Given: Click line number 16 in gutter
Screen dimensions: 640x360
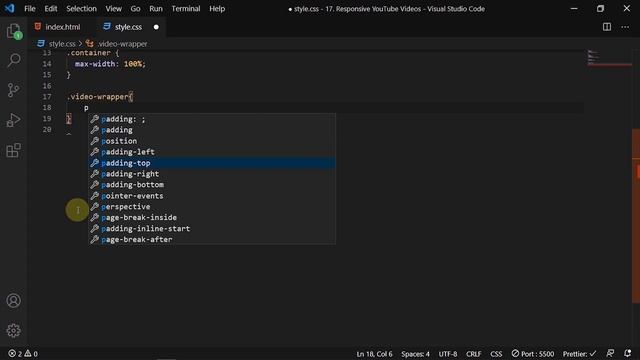Looking at the screenshot, I should pos(47,86).
